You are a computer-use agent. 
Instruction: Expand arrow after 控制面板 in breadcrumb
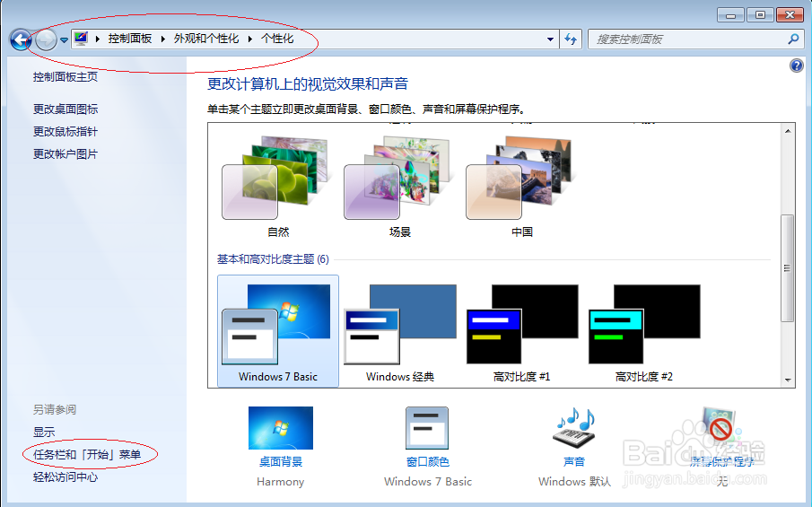pos(163,39)
